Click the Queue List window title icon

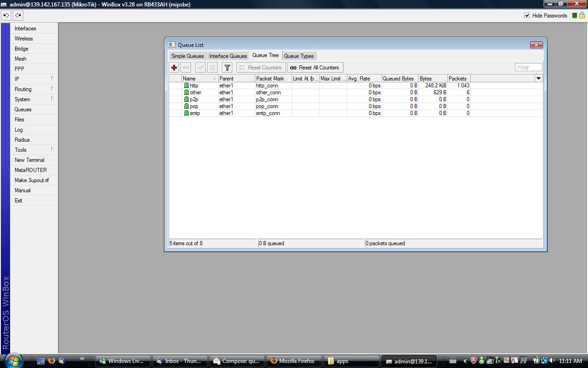pos(172,45)
